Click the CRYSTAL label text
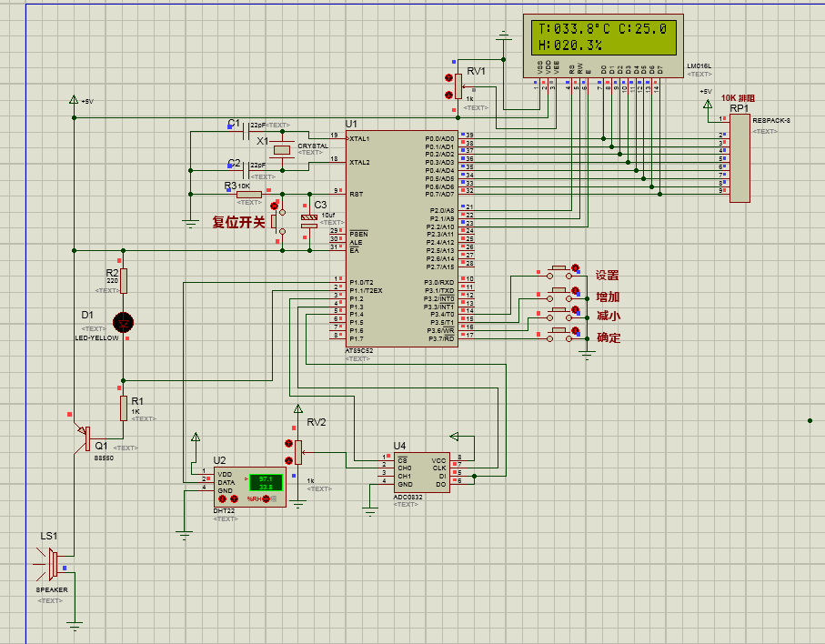The image size is (825, 644). (x=313, y=146)
